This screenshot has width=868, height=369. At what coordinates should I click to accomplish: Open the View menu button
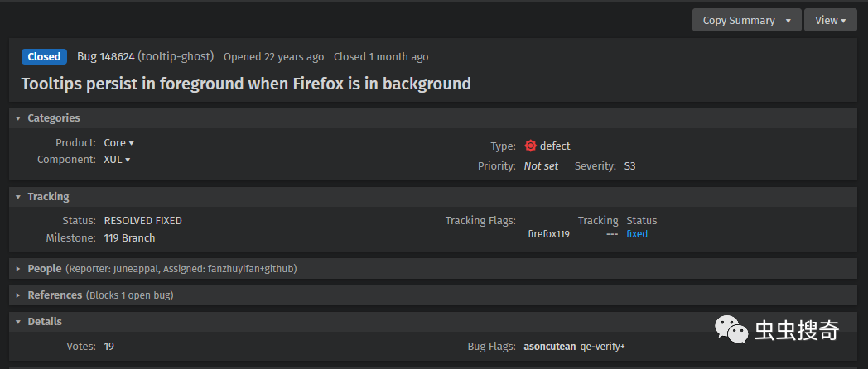coord(831,21)
